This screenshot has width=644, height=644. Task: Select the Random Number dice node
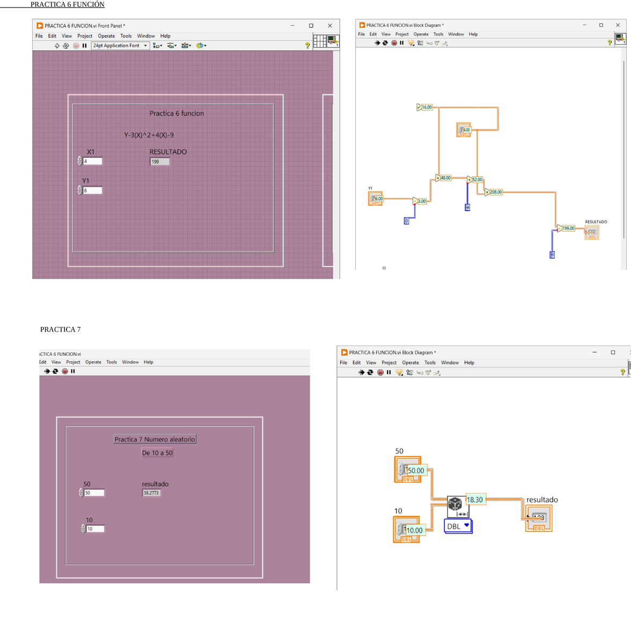point(455,503)
